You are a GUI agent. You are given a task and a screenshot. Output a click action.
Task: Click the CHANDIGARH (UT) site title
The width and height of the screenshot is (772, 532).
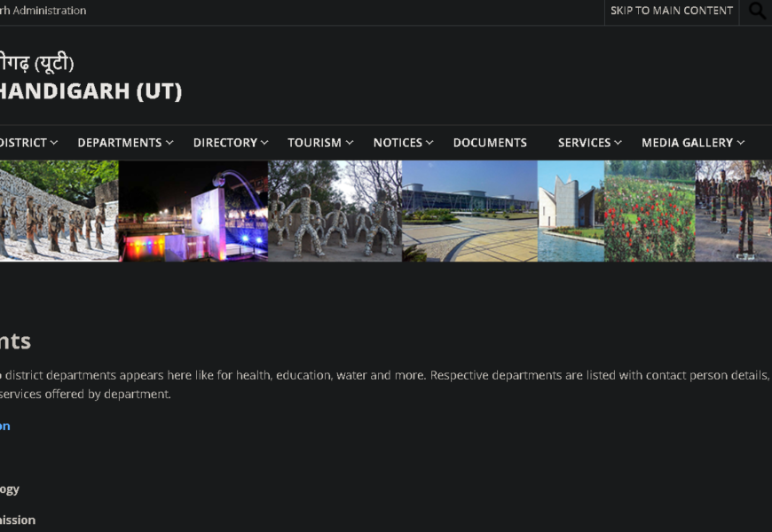pos(91,91)
